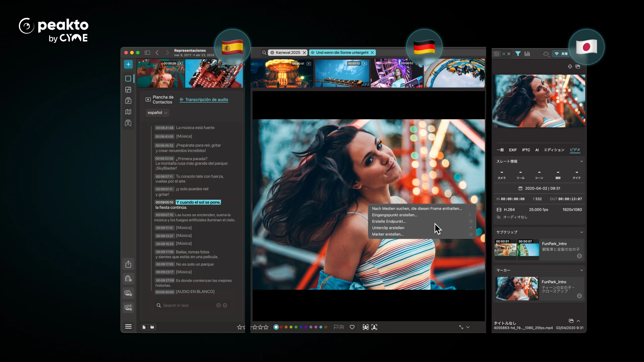Open the AI albums sidebar icon
Image resolution: width=644 pixels, height=362 pixels.
pyautogui.click(x=128, y=101)
